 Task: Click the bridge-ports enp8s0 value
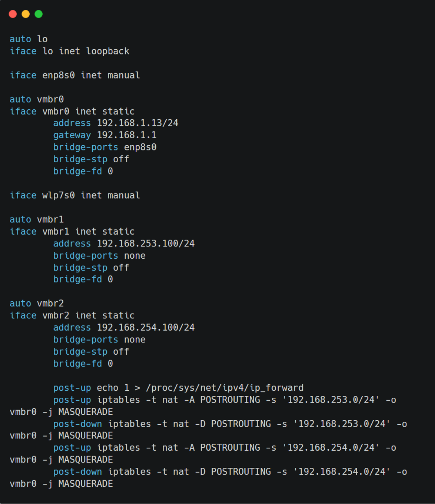coord(140,147)
